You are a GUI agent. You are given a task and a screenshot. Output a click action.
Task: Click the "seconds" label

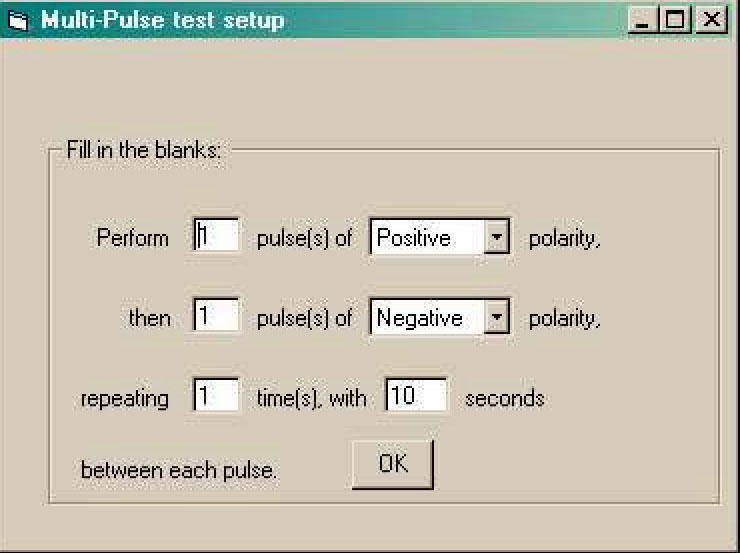pyautogui.click(x=505, y=398)
